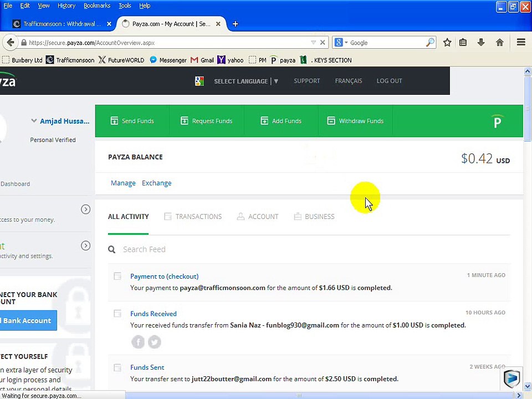The height and width of the screenshot is (399, 532).
Task: Open the payza bookmark
Action: [x=283, y=60]
